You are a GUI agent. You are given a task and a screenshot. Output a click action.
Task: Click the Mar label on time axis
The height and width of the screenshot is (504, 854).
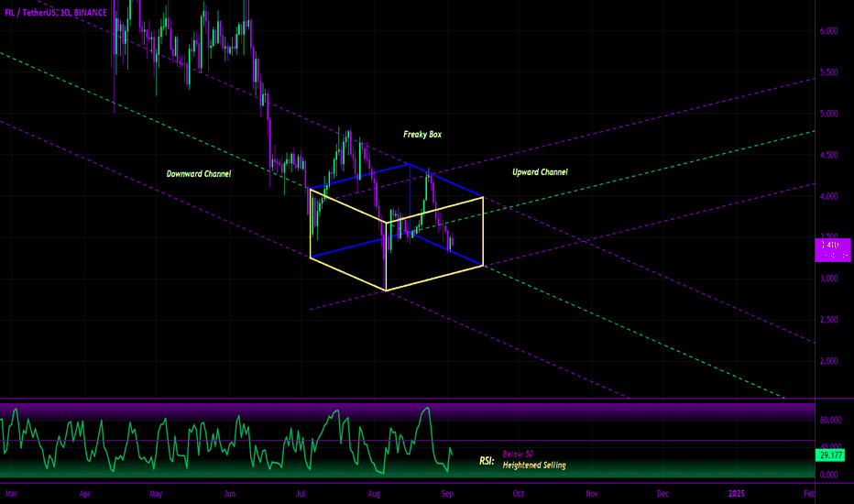(x=11, y=494)
